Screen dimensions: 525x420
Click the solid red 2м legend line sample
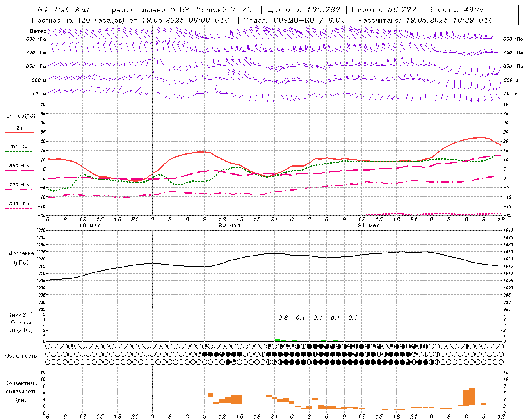[19, 133]
